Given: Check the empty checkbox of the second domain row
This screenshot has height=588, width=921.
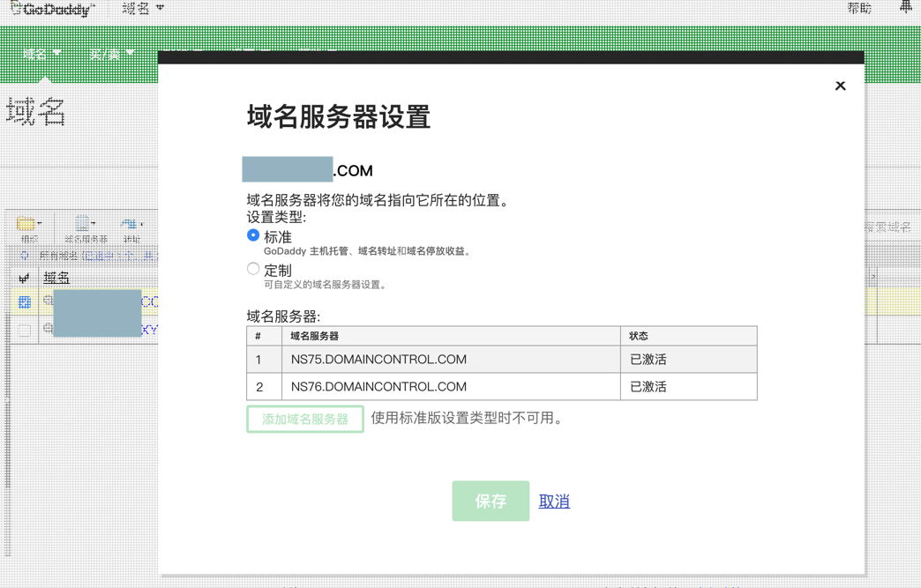Looking at the screenshot, I should click(24, 330).
